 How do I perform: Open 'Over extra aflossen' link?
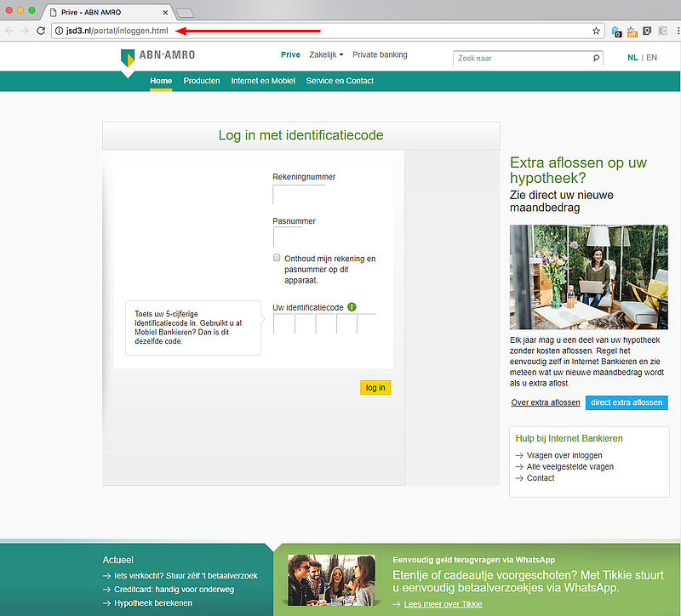pos(546,402)
